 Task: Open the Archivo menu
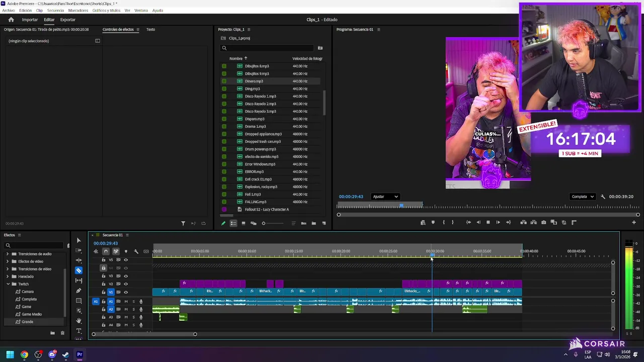[x=9, y=11]
